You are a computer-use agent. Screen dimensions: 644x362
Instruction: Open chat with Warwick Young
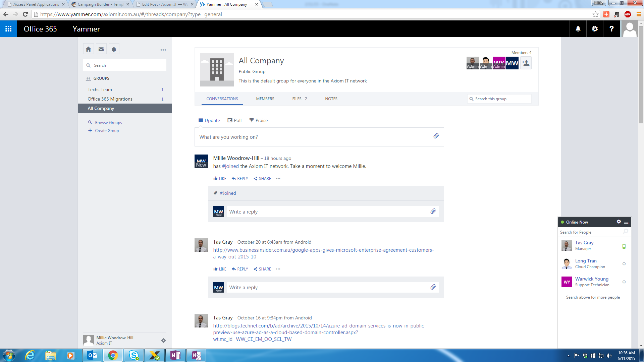click(594, 282)
